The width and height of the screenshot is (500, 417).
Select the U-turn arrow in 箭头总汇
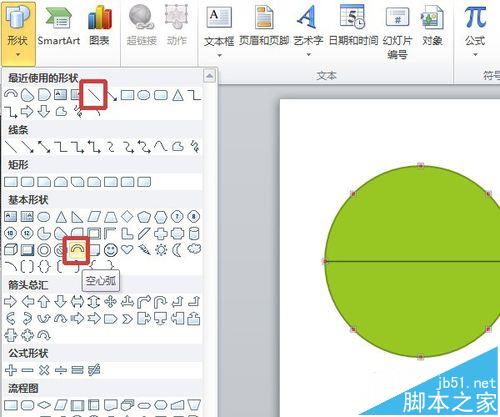(161, 302)
